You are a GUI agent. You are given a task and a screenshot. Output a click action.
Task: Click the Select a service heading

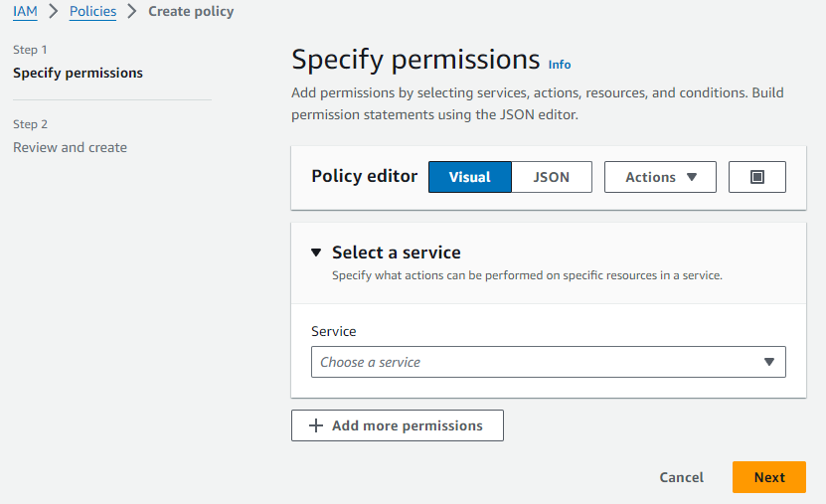[x=396, y=252]
